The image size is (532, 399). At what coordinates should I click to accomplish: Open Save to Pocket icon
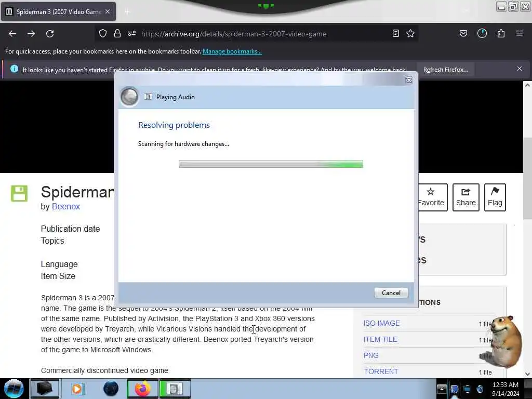[463, 33]
